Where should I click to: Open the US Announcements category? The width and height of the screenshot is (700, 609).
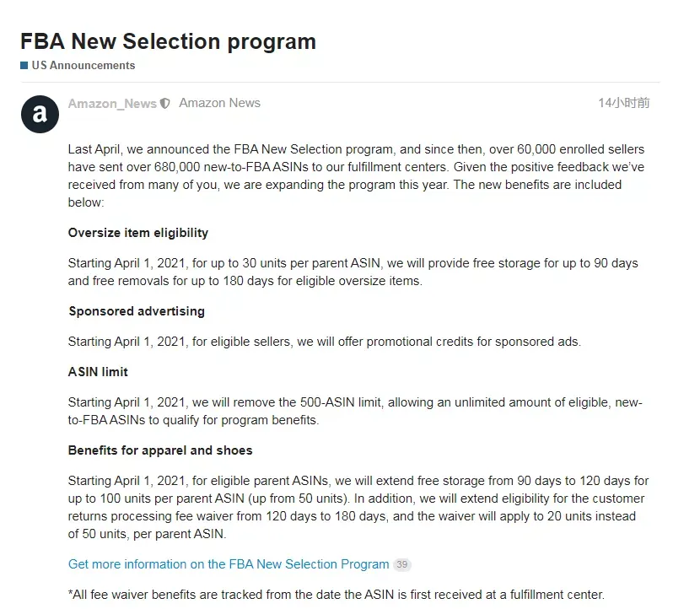coord(83,66)
